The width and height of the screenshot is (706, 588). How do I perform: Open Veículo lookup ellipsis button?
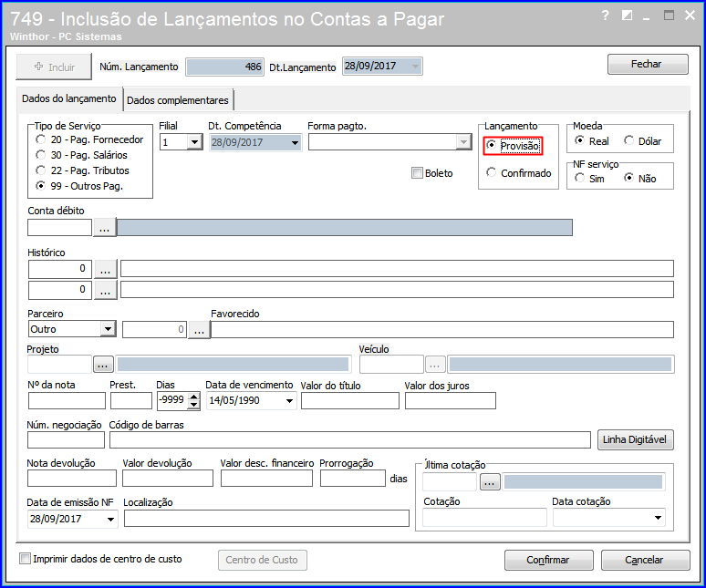434,365
